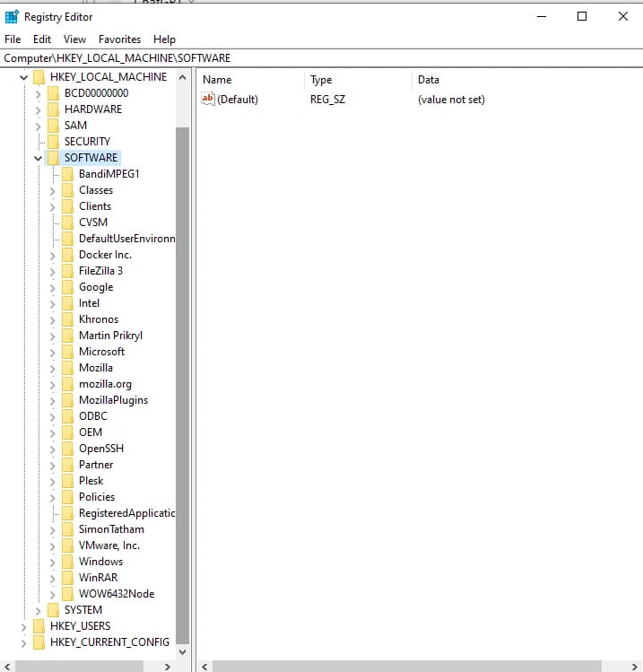
Task: Select the (Default) string value icon
Action: tap(208, 99)
